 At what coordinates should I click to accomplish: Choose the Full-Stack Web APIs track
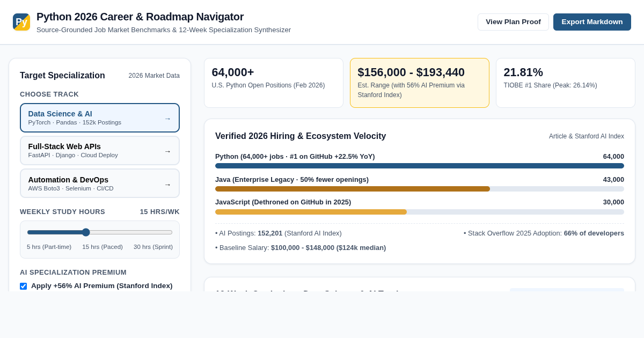click(x=100, y=151)
